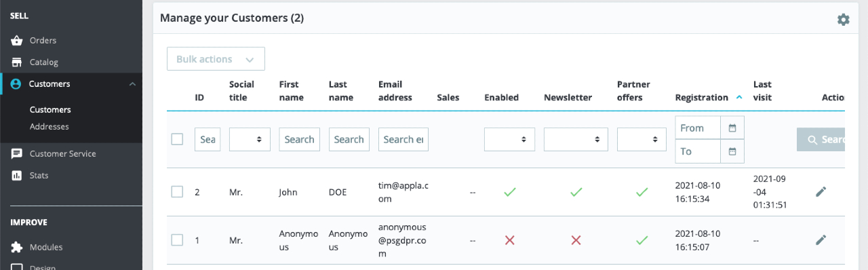
Task: Click the Customer Service chat icon
Action: point(17,153)
